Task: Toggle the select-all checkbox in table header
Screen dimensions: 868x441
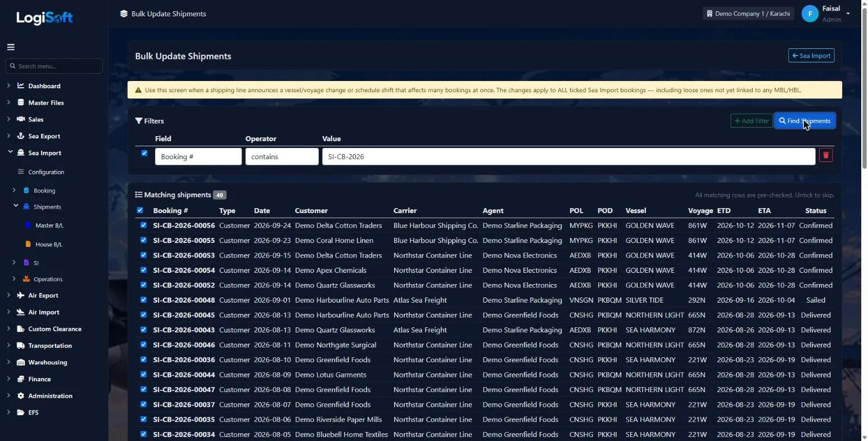Action: click(x=140, y=210)
